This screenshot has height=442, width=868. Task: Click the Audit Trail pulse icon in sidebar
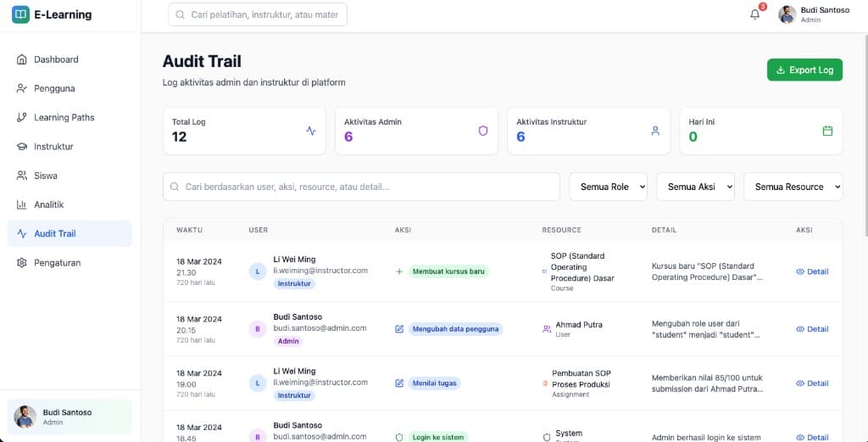[x=21, y=234]
